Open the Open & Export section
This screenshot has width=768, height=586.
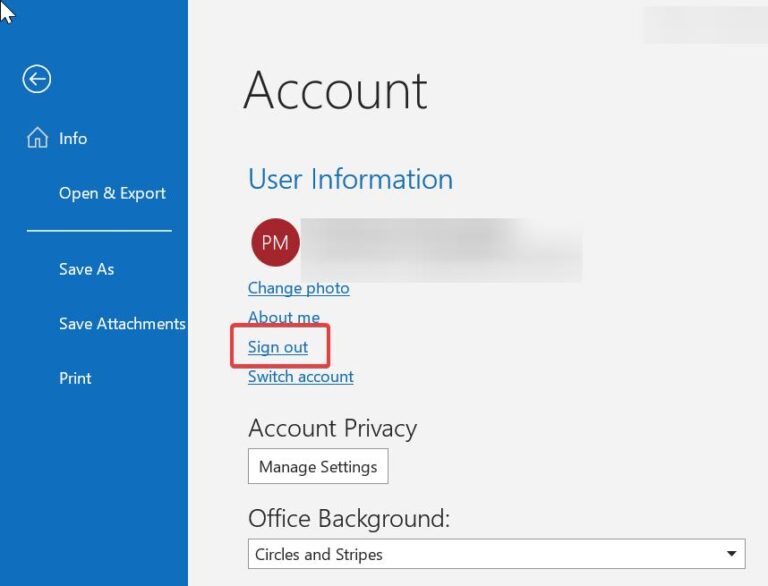tap(112, 193)
